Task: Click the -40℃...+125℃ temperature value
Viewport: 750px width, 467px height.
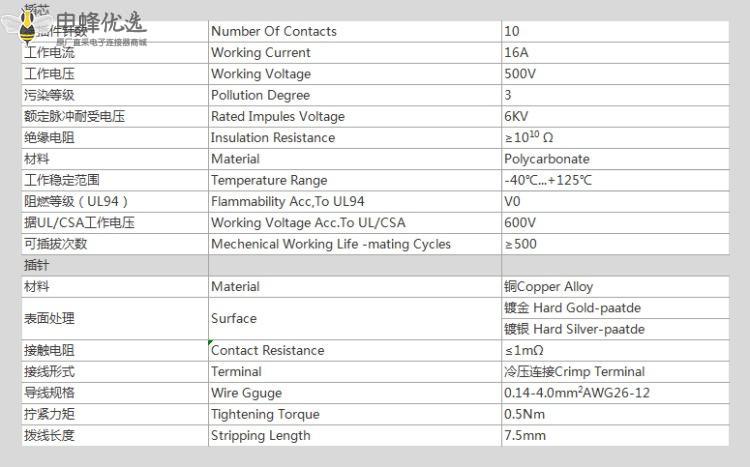Action: coord(548,180)
